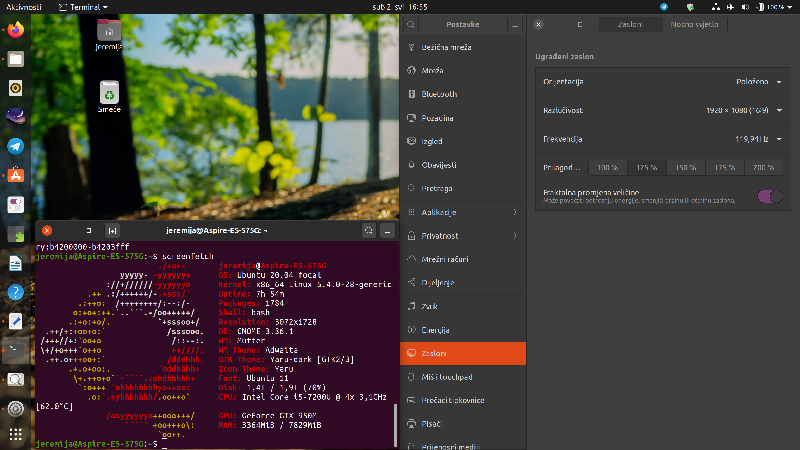Open search in Postavke sidebar
800x450 pixels.
click(x=411, y=24)
